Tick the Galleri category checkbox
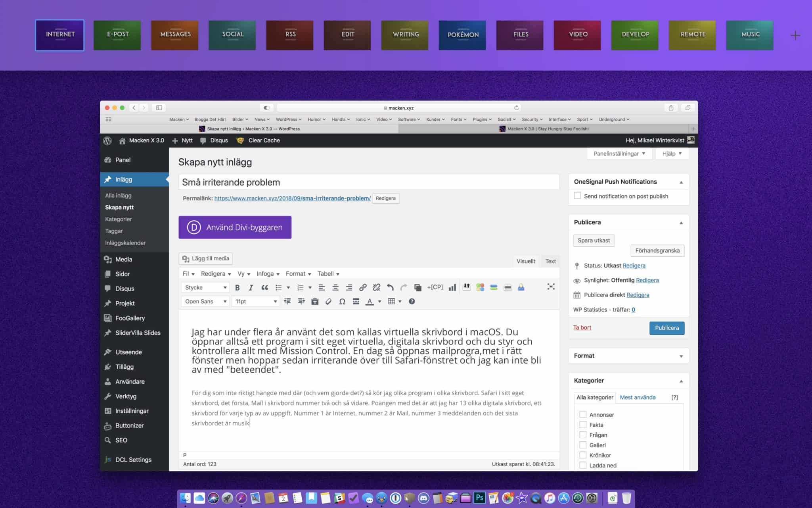The height and width of the screenshot is (508, 812). point(583,445)
